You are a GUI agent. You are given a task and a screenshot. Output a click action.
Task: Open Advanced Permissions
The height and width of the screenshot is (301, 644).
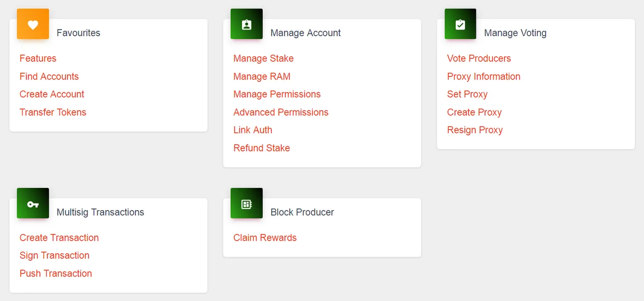(x=281, y=112)
